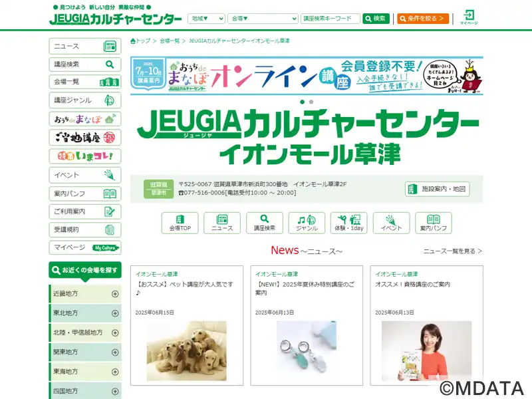Select the first carousel dot indicator
The width and height of the screenshot is (532, 399).
tap(303, 102)
